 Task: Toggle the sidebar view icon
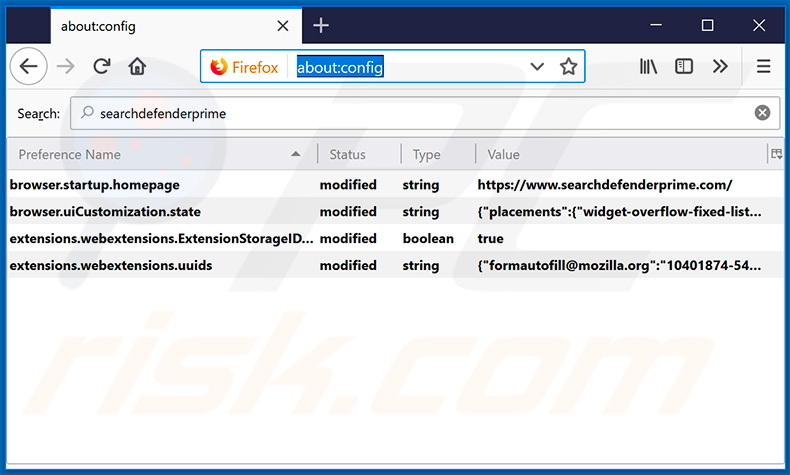tap(684, 67)
